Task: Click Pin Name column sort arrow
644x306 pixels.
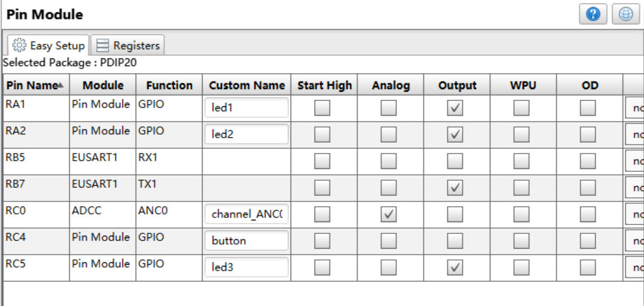Action: pyautogui.click(x=60, y=85)
